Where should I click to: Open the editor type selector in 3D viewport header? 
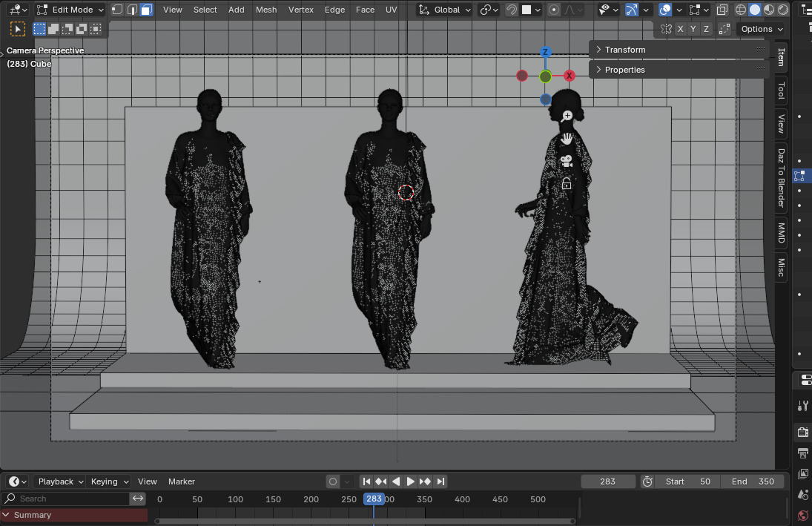(18, 10)
